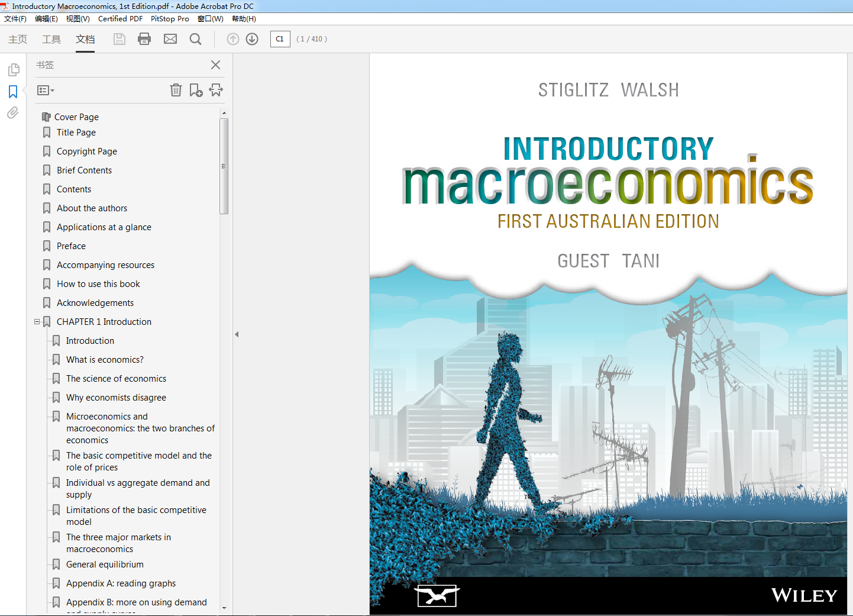Jump to Contents bookmark
The height and width of the screenshot is (616, 853).
[x=74, y=189]
